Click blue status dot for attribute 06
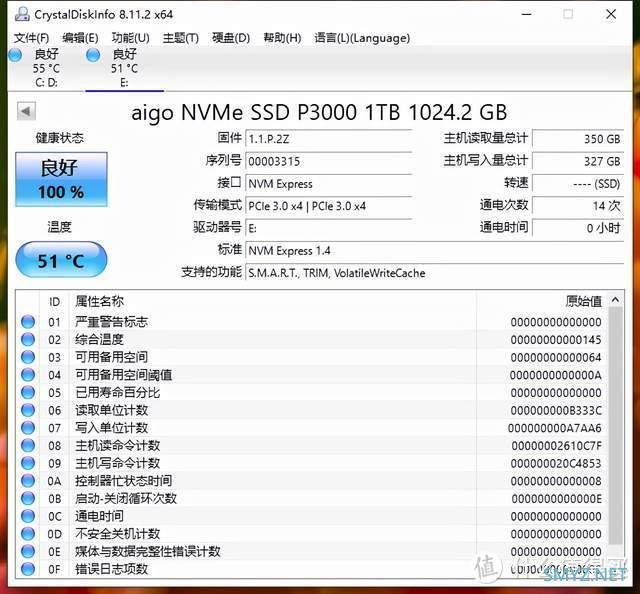640x594 pixels. (28, 410)
